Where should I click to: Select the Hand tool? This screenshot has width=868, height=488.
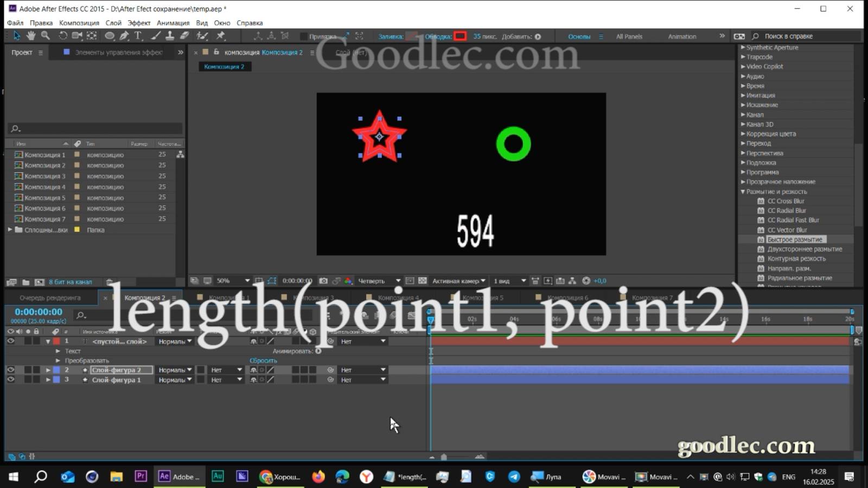tap(31, 36)
